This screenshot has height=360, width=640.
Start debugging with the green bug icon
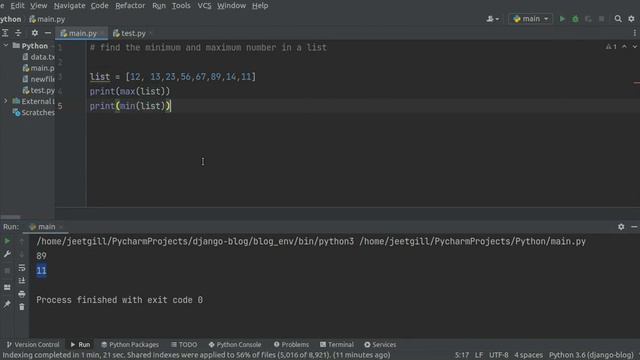[575, 19]
